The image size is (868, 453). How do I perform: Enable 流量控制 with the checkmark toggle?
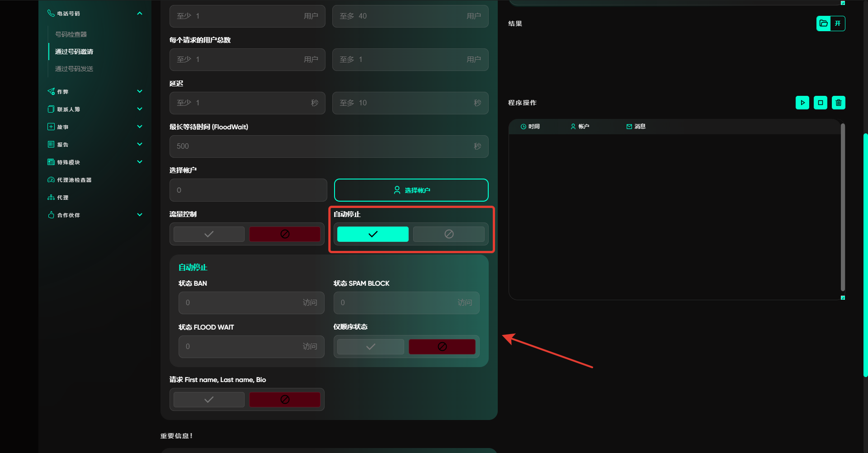point(209,234)
